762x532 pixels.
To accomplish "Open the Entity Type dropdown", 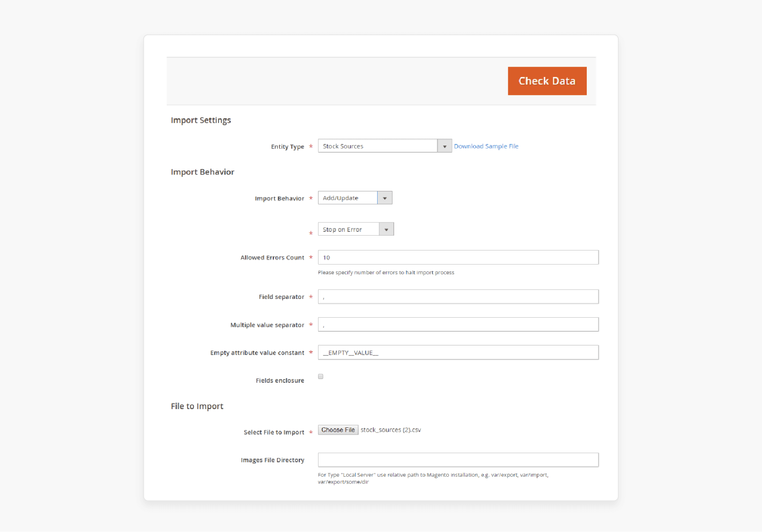I will coord(385,146).
